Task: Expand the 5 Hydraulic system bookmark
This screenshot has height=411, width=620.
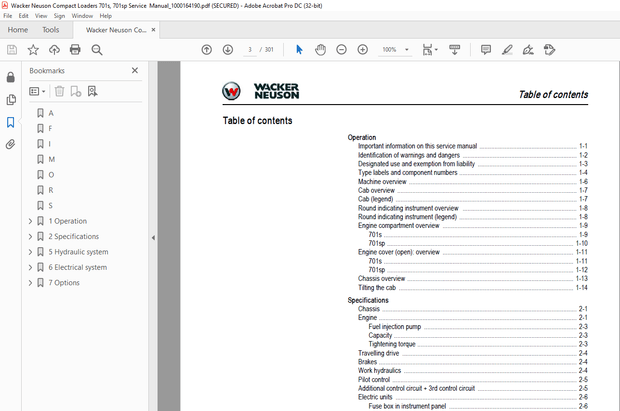Action: [x=30, y=252]
